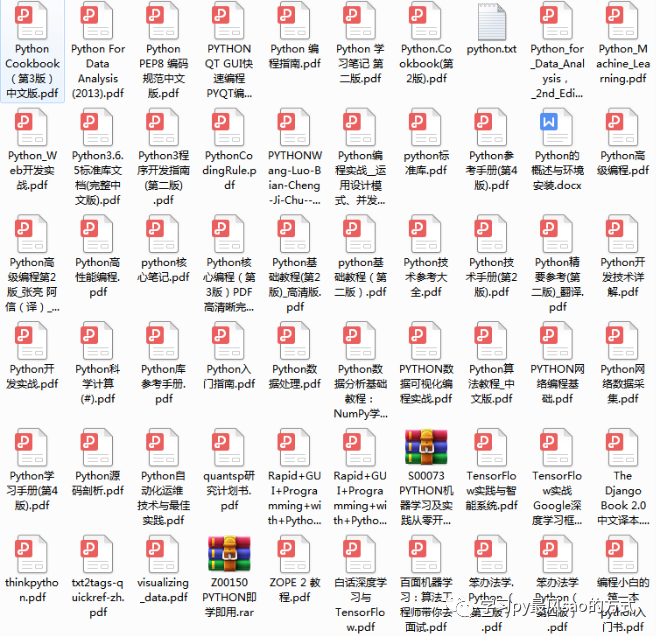Viewport: 656px width, 636px height.
Task: Click the Python 学习笔记 第二版.pdf icon
Action: [360, 20]
